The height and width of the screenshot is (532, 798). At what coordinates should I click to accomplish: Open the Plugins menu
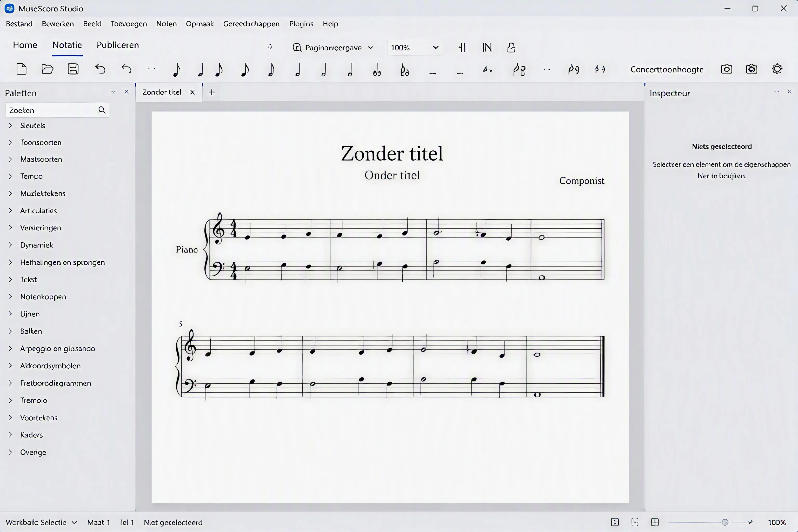(301, 24)
